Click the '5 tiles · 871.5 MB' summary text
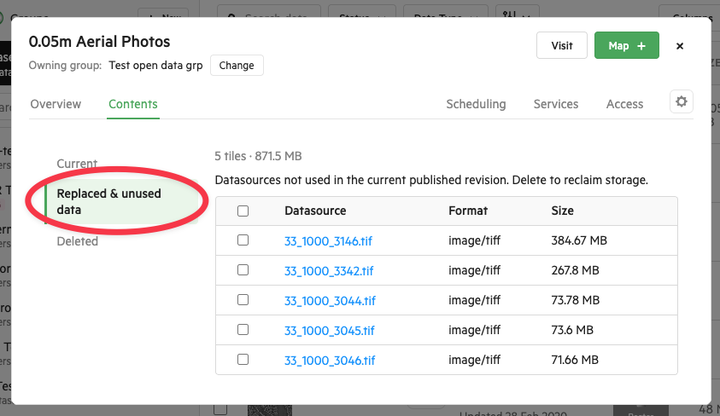This screenshot has height=416, width=720. [x=258, y=156]
